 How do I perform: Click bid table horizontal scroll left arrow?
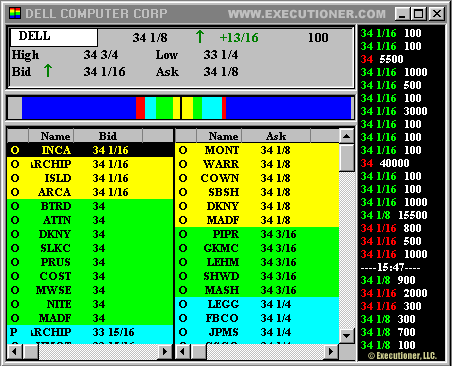(14, 351)
